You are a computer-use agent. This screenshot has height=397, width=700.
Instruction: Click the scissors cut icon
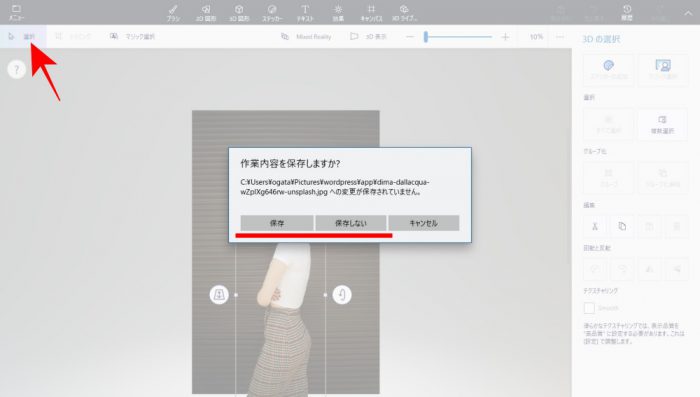tap(595, 226)
